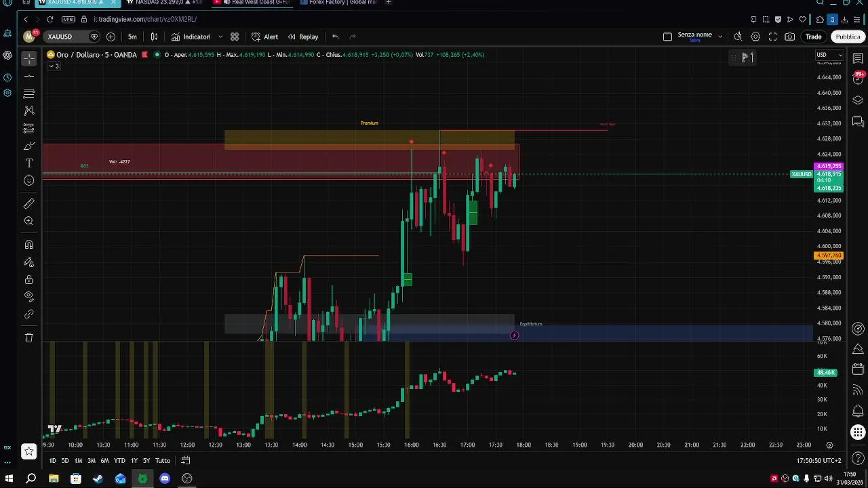This screenshot has width=868, height=488.
Task: Open Steam from the Windows taskbar
Action: coord(98,479)
